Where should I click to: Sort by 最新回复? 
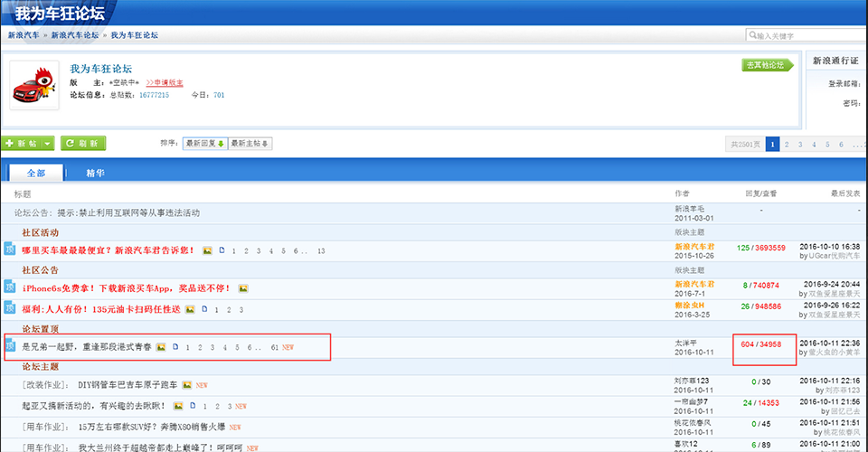pos(204,144)
